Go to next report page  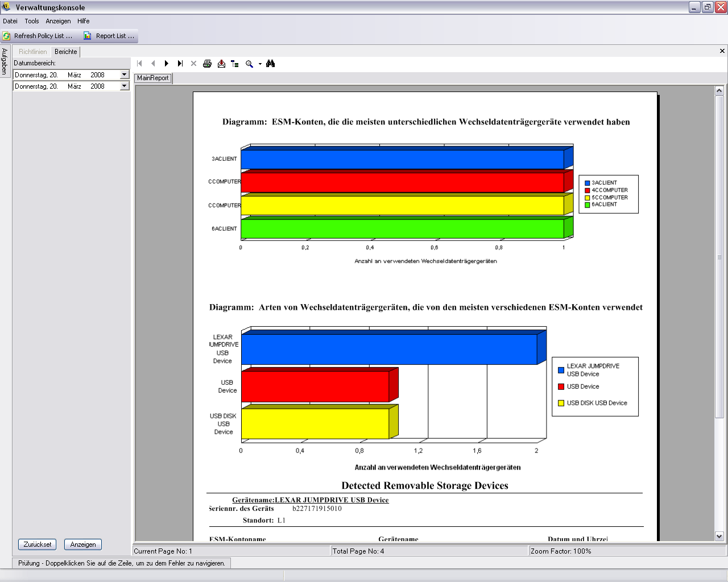[166, 64]
